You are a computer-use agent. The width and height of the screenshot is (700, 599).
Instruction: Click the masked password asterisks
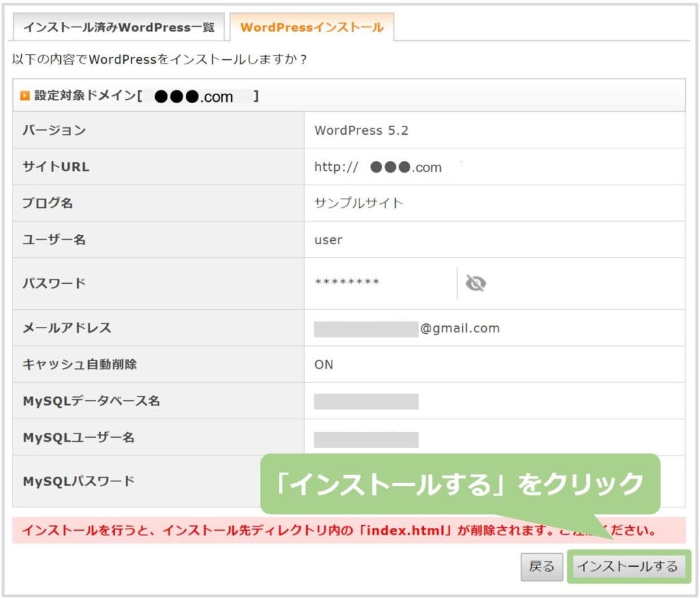pyautogui.click(x=347, y=283)
